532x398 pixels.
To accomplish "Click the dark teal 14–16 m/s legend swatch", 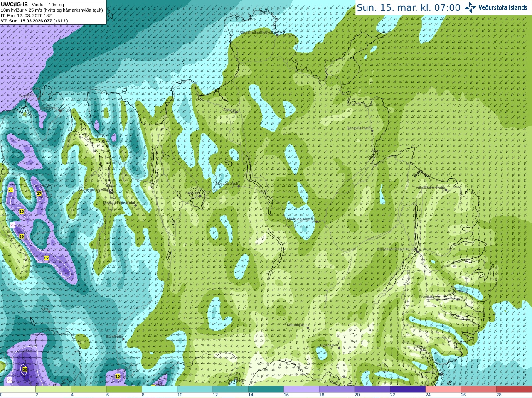I will click(266, 389).
